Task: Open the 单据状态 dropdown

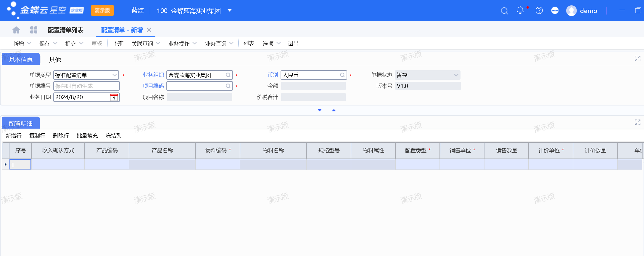Action: pos(456,75)
